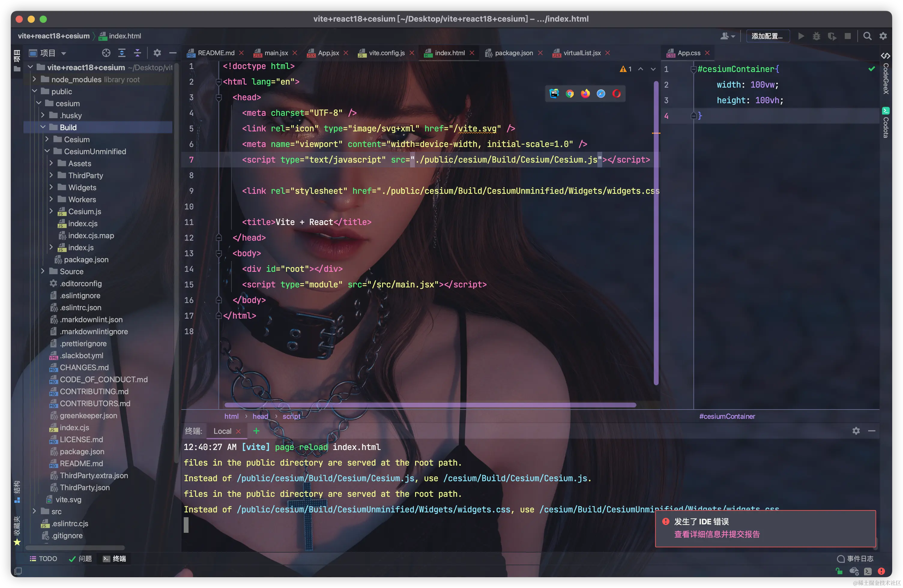This screenshot has height=588, width=903.
Task: Open the CodeGeeX panel on the right sidebar
Action: click(x=886, y=78)
